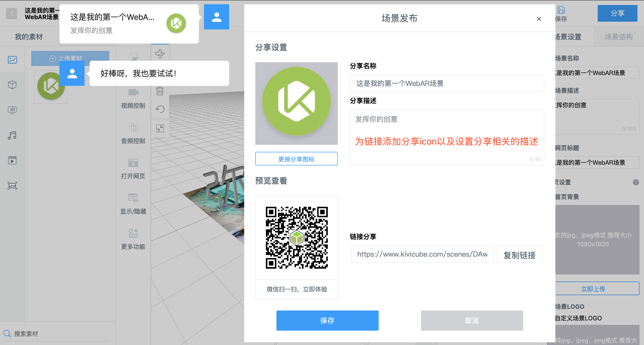This screenshot has width=644, height=345.
Task: Click the 分享名称 input field
Action: point(447,83)
